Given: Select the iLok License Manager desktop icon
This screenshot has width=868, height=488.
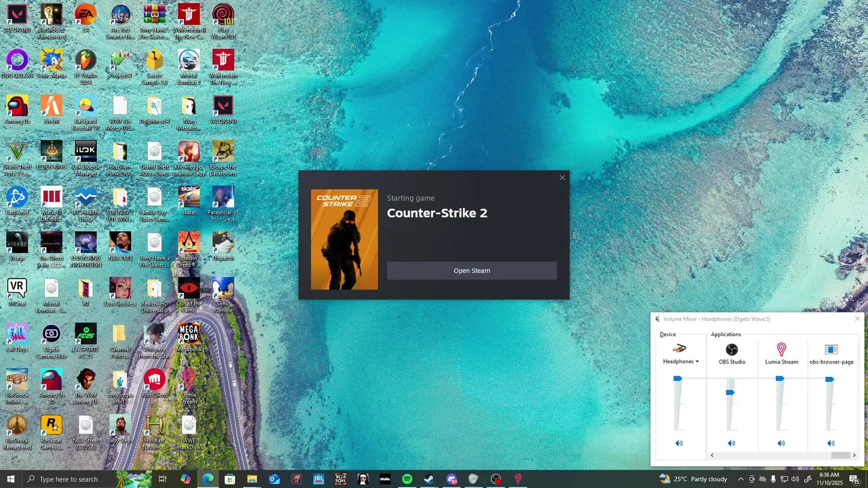Looking at the screenshot, I should 85,158.
